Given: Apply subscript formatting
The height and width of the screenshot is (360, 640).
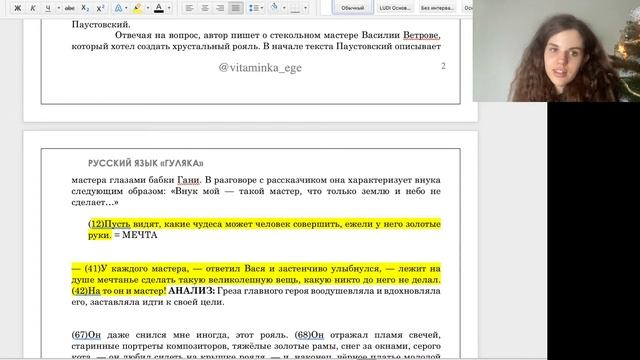Looking at the screenshot, I should point(85,8).
